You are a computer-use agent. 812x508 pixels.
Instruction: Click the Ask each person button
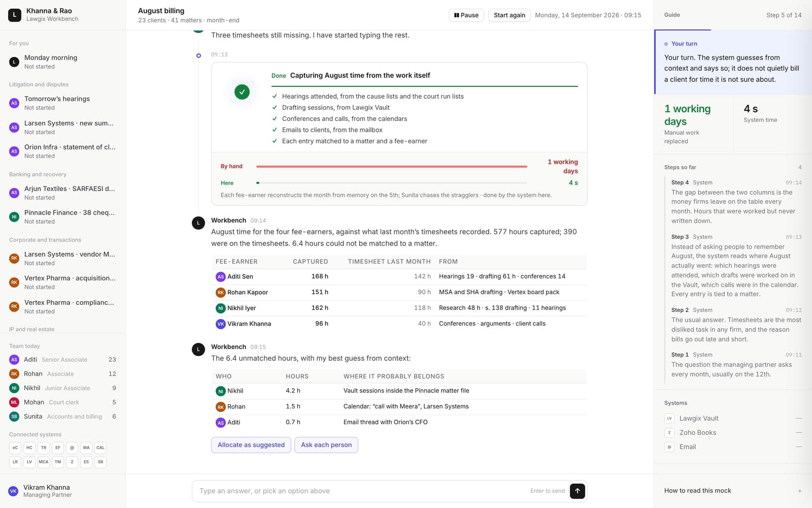[326, 445]
